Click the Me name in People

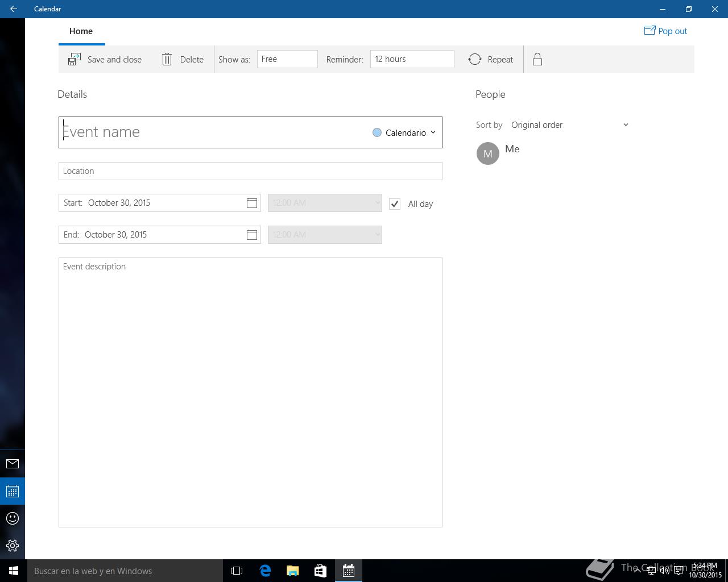point(512,149)
